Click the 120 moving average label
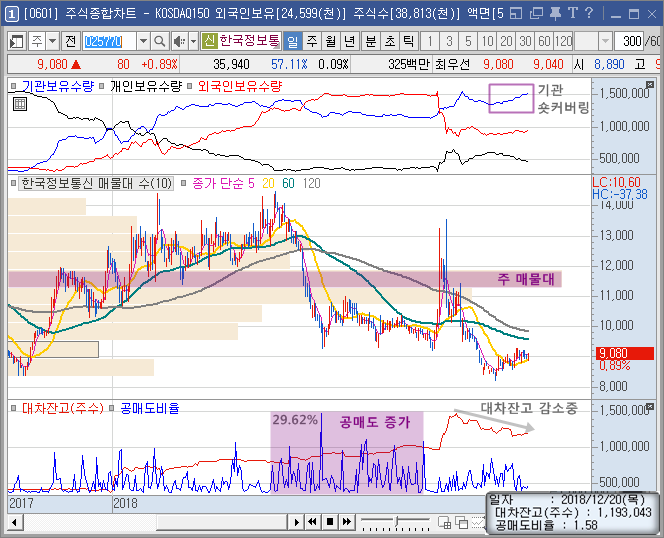This screenshot has height=538, width=664. pos(312,183)
